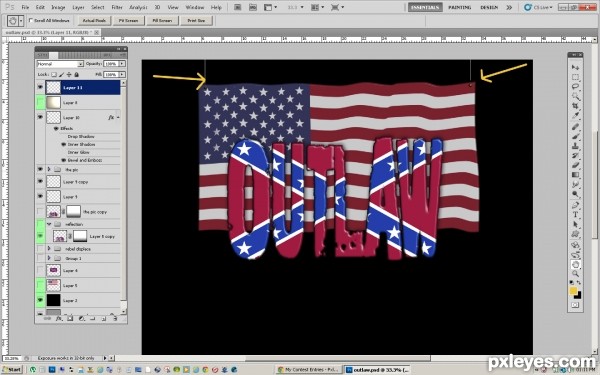Click the Launch Mini Bridge icon
This screenshot has width=600, height=375.
pyautogui.click(x=253, y=7)
